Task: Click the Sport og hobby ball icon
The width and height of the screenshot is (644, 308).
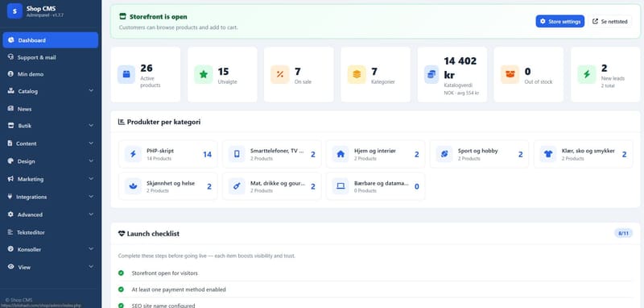Action: click(x=444, y=154)
